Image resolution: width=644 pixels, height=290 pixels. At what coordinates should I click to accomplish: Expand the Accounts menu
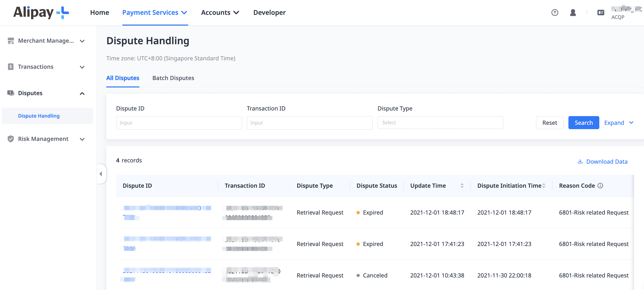(x=220, y=12)
